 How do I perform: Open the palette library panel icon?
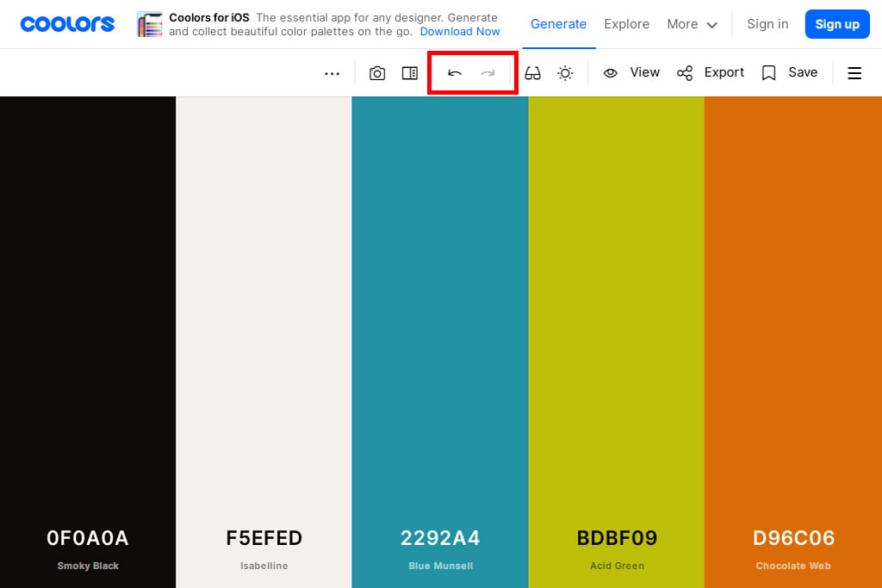410,73
